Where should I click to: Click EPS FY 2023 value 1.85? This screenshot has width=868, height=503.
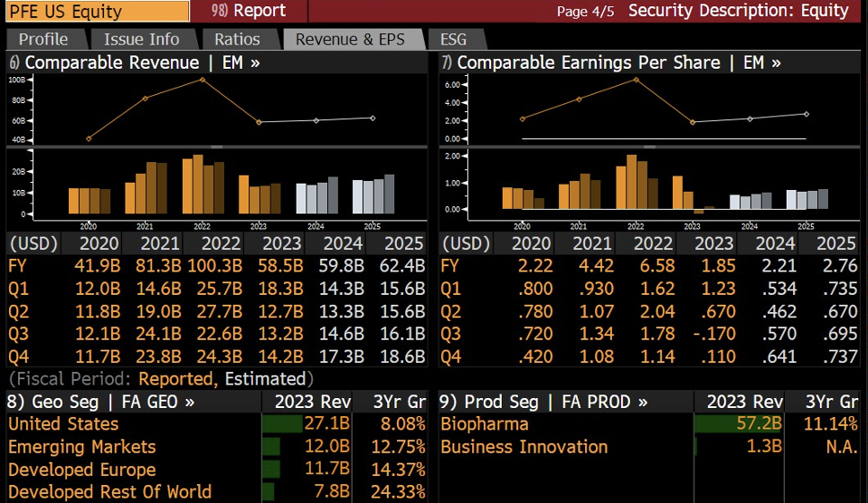click(x=719, y=266)
